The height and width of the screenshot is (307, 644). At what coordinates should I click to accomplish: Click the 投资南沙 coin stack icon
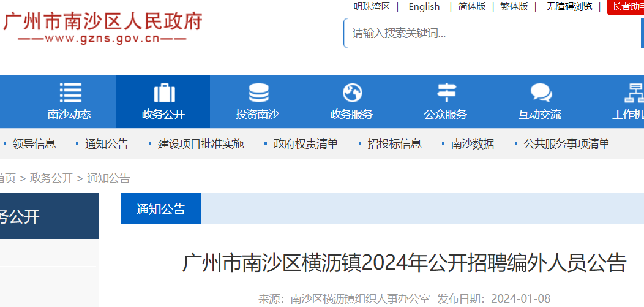pos(258,93)
